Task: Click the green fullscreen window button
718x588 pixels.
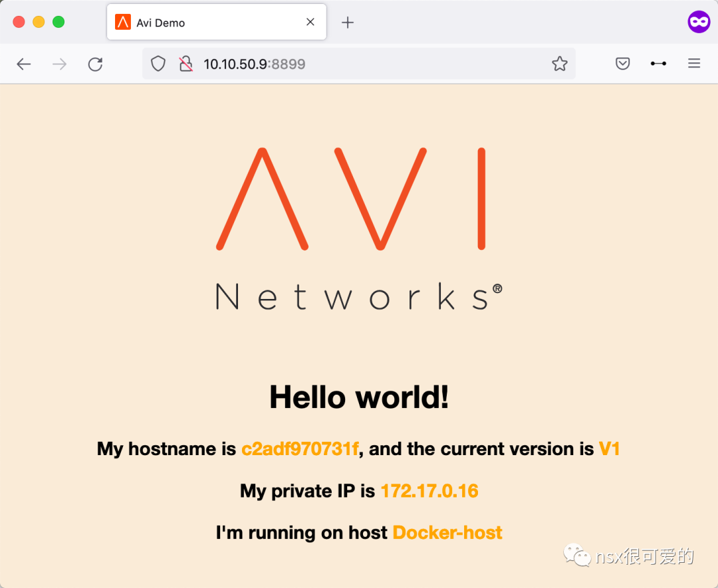Action: pyautogui.click(x=59, y=22)
